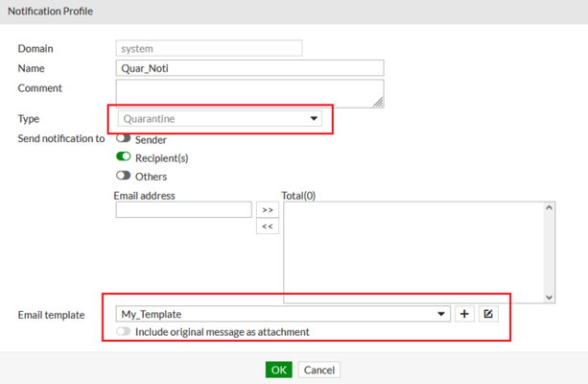Image resolution: width=588 pixels, height=384 pixels.
Task: Click the >> add address icon
Action: (x=268, y=209)
